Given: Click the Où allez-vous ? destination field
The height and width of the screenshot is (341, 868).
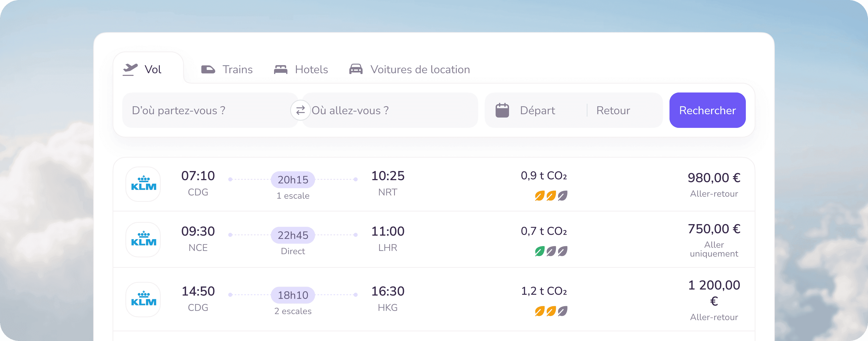Looking at the screenshot, I should [x=390, y=110].
